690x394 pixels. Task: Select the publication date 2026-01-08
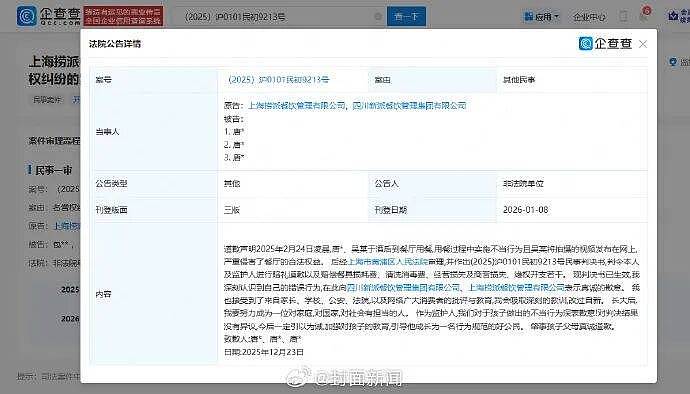point(525,210)
